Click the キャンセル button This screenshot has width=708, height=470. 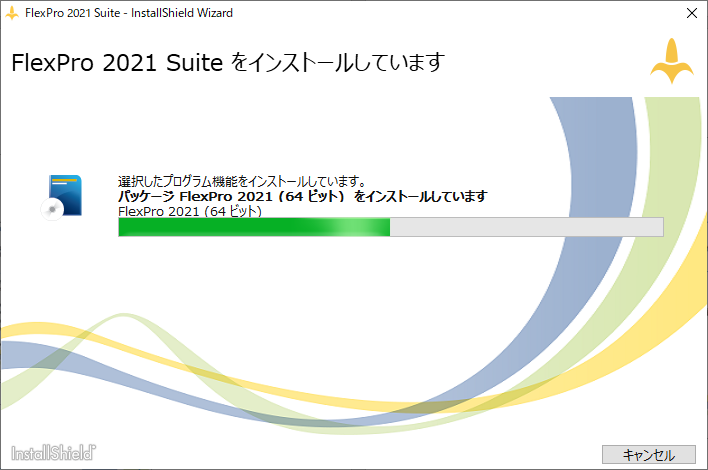(x=648, y=454)
